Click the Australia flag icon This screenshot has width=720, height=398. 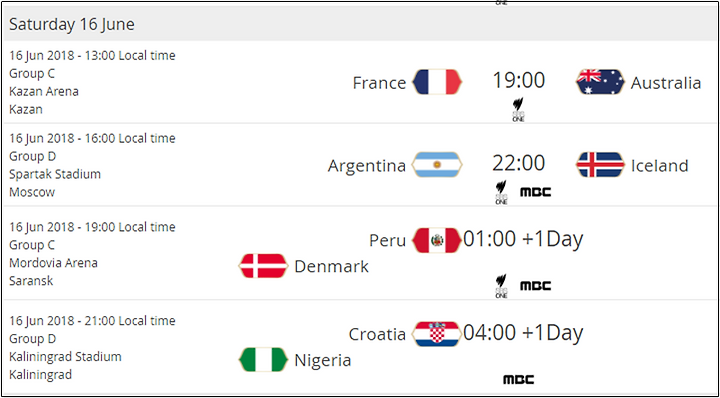pos(600,82)
